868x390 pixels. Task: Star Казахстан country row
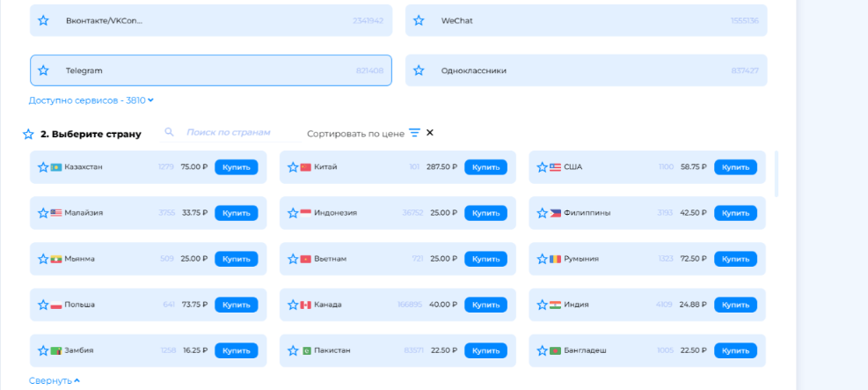(43, 167)
